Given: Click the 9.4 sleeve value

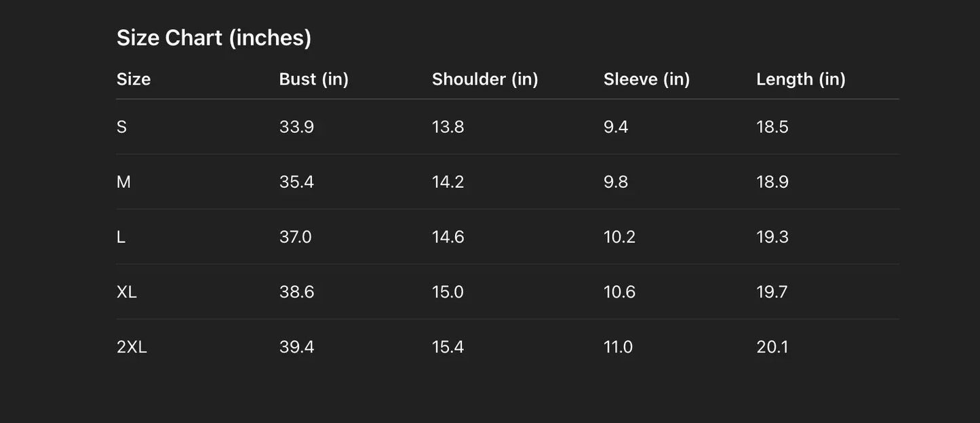Looking at the screenshot, I should click(616, 127).
